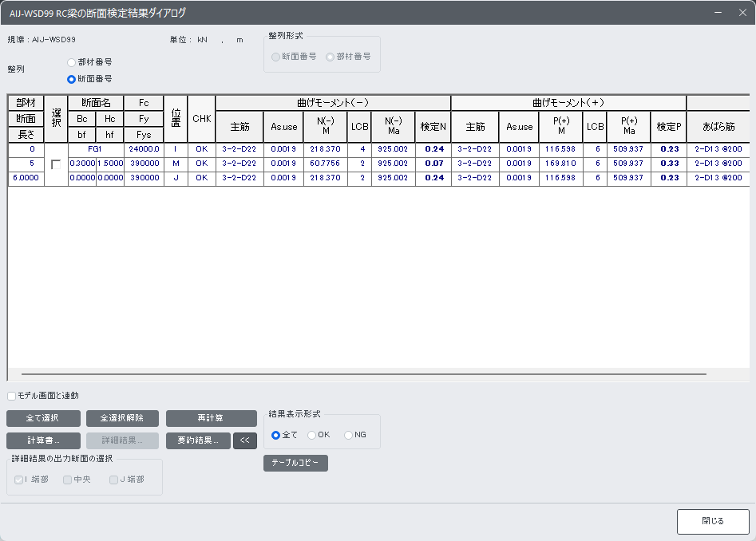Minimize the dialog window

click(x=718, y=13)
